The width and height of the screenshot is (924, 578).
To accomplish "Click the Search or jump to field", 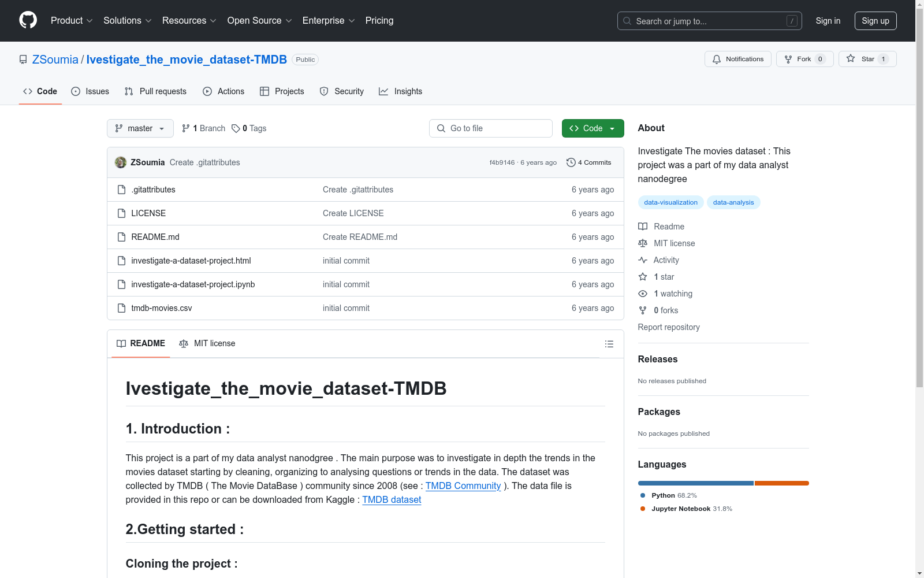I will coord(710,21).
